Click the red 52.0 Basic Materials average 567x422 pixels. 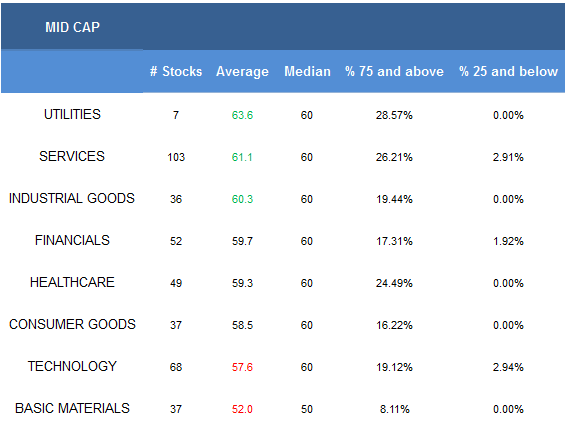242,409
